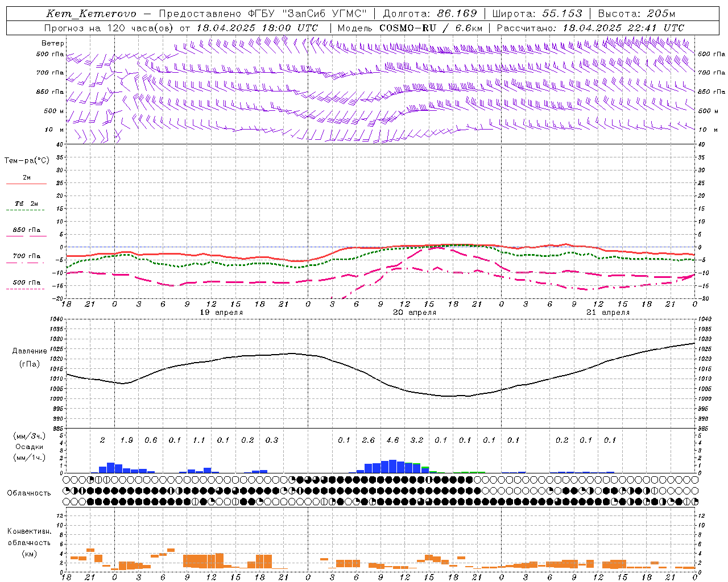728x582 pixels.
Task: Click the date label 19 апреля
Action: [222, 313]
